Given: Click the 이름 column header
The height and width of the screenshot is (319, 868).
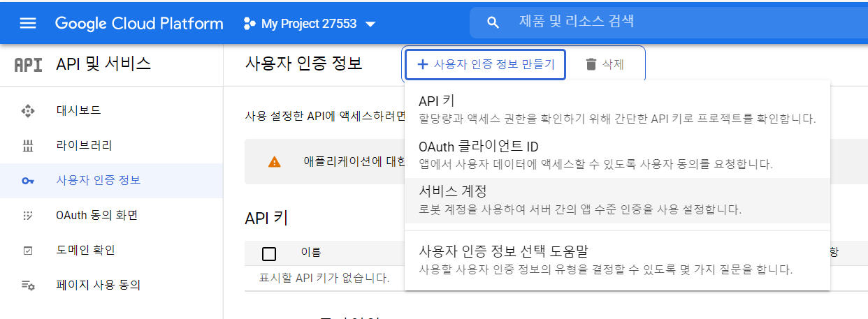Looking at the screenshot, I should pos(311,252).
